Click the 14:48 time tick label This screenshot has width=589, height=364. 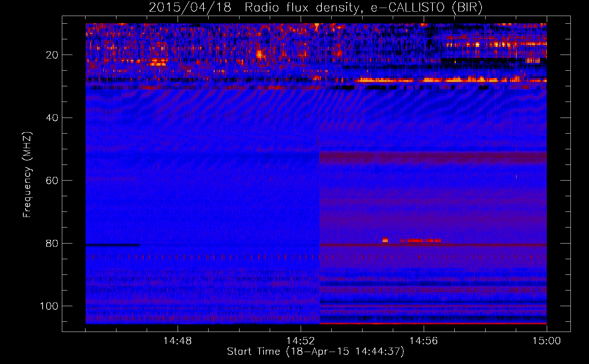178,341
